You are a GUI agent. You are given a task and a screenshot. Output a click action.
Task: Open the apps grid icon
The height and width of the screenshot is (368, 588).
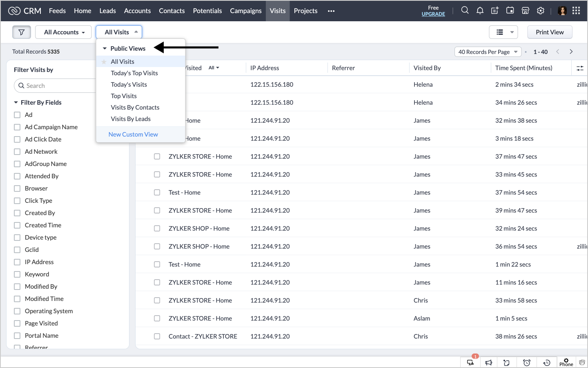click(x=576, y=11)
